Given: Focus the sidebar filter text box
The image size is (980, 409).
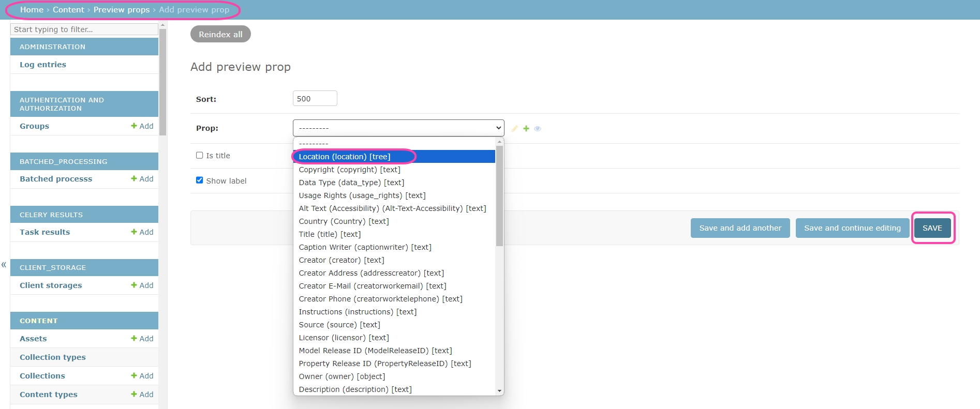Looking at the screenshot, I should (x=84, y=29).
